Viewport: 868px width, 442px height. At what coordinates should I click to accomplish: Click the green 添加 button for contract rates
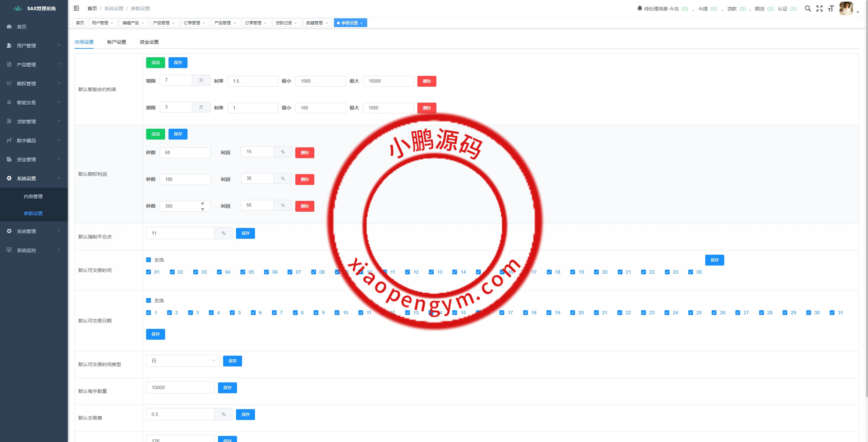pos(155,63)
